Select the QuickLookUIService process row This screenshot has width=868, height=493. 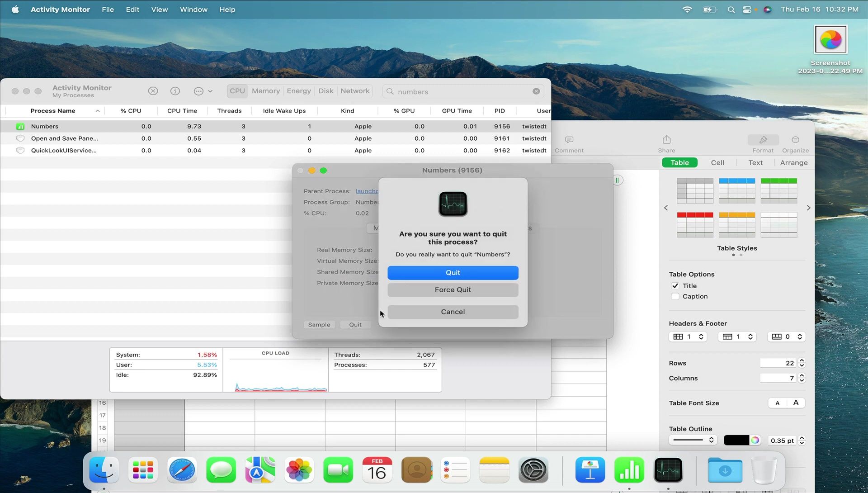tap(276, 151)
